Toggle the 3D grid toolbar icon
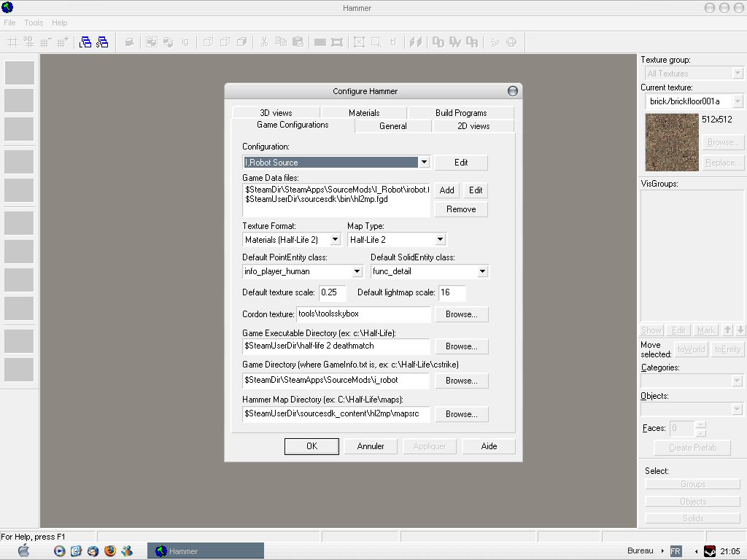The image size is (747, 560). [x=28, y=42]
